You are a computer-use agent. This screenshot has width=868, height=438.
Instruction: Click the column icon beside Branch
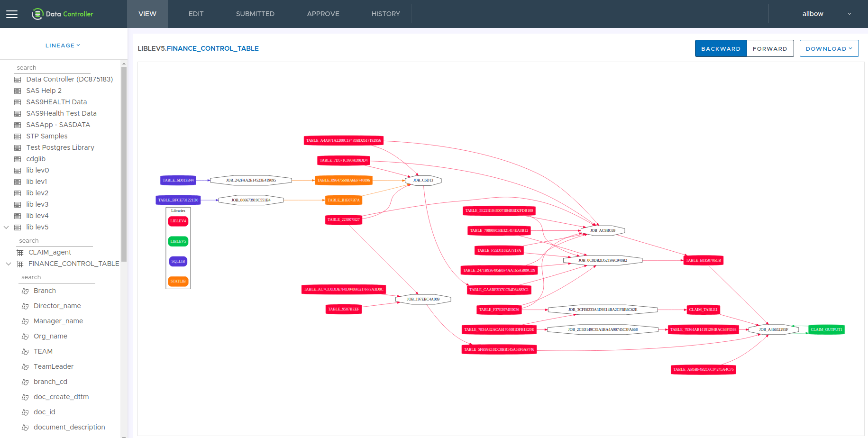[x=25, y=291]
